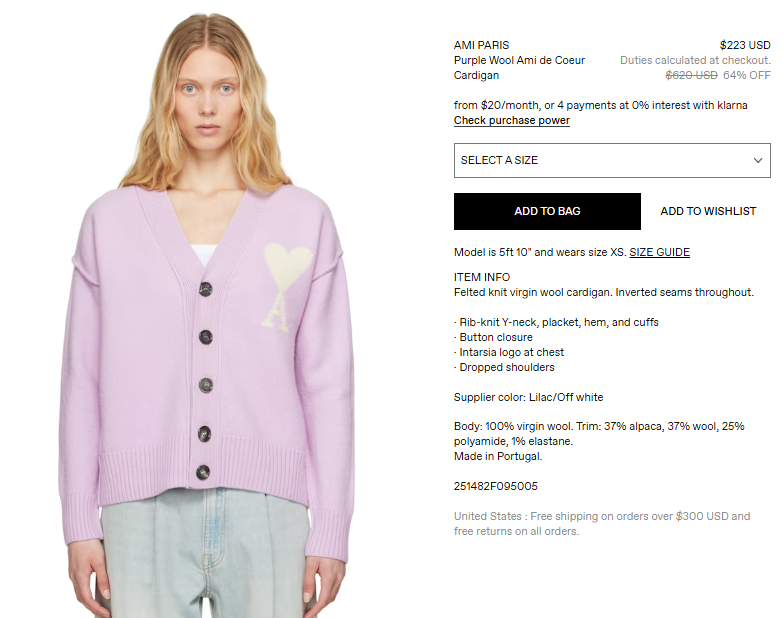783x618 pixels.
Task: Open the Size Guide link
Action: 659,252
